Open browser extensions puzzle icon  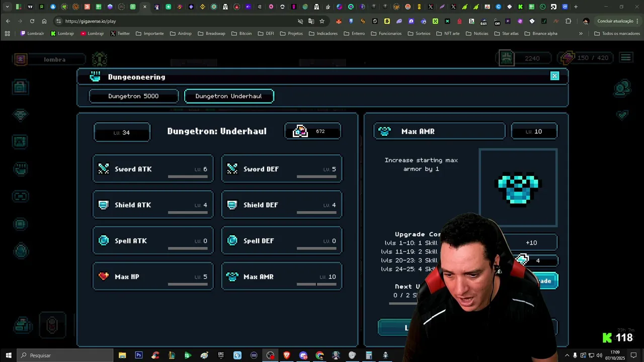tap(569, 21)
